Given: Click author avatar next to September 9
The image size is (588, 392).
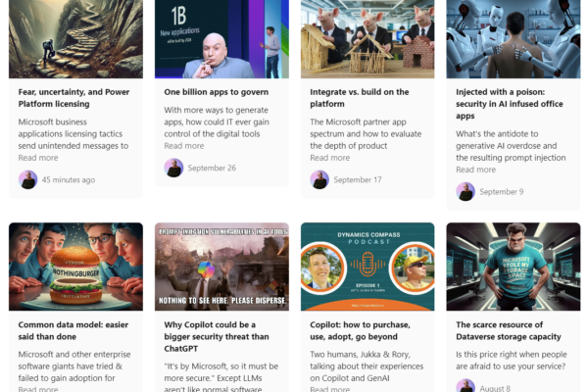Looking at the screenshot, I should click(465, 192).
